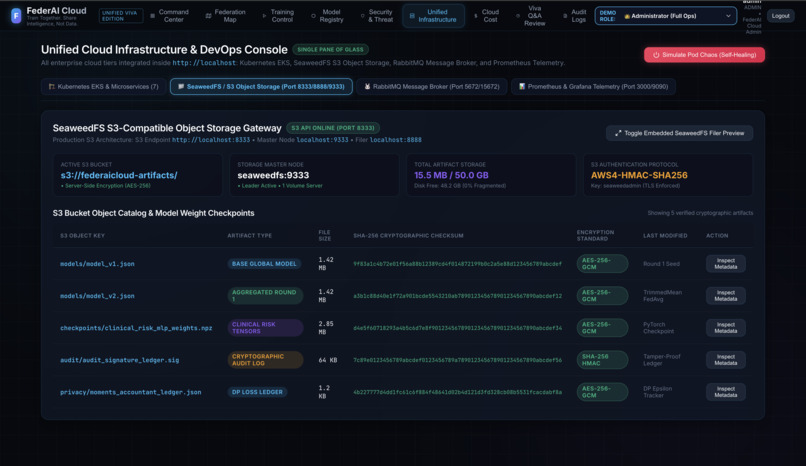Click the CRYPTOGRAPHIC AUDIT LOG badge
The width and height of the screenshot is (806, 466).
pos(265,360)
